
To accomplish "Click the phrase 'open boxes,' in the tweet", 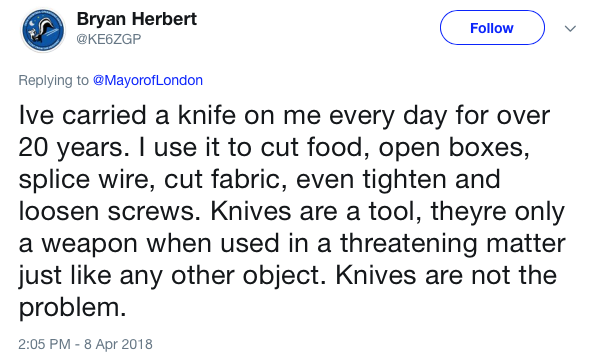I will 454,147.
